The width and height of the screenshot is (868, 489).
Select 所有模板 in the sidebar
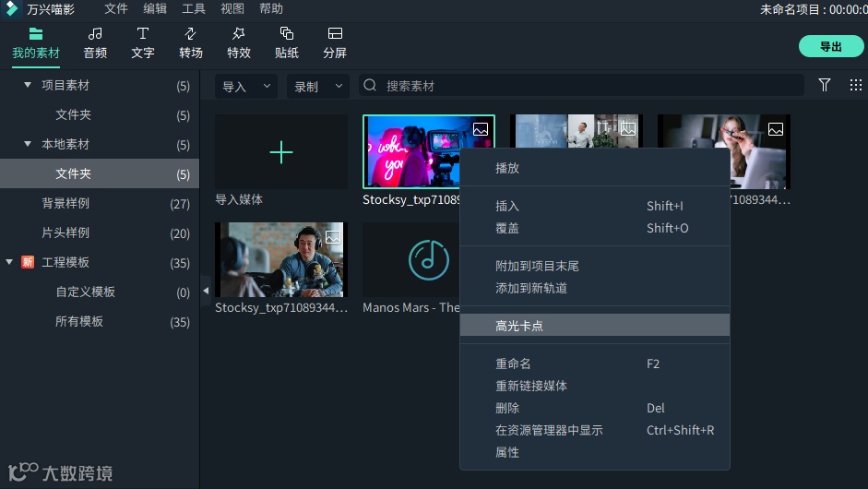coord(100,321)
